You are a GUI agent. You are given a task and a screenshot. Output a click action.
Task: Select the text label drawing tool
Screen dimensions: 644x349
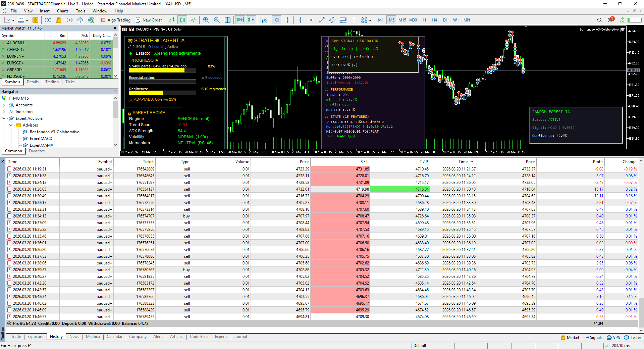[x=354, y=20]
